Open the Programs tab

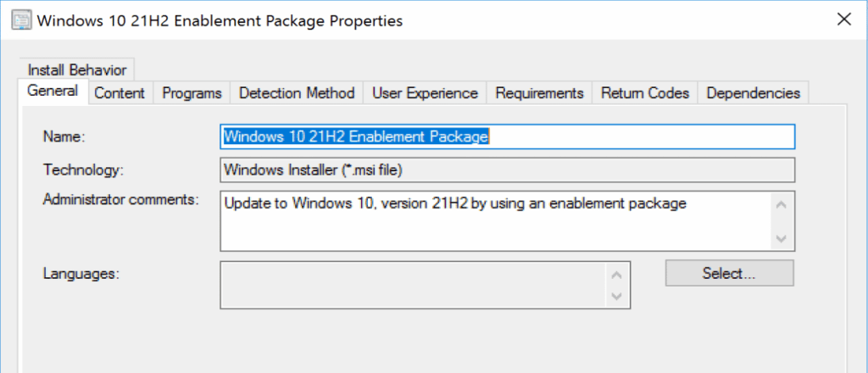point(192,93)
